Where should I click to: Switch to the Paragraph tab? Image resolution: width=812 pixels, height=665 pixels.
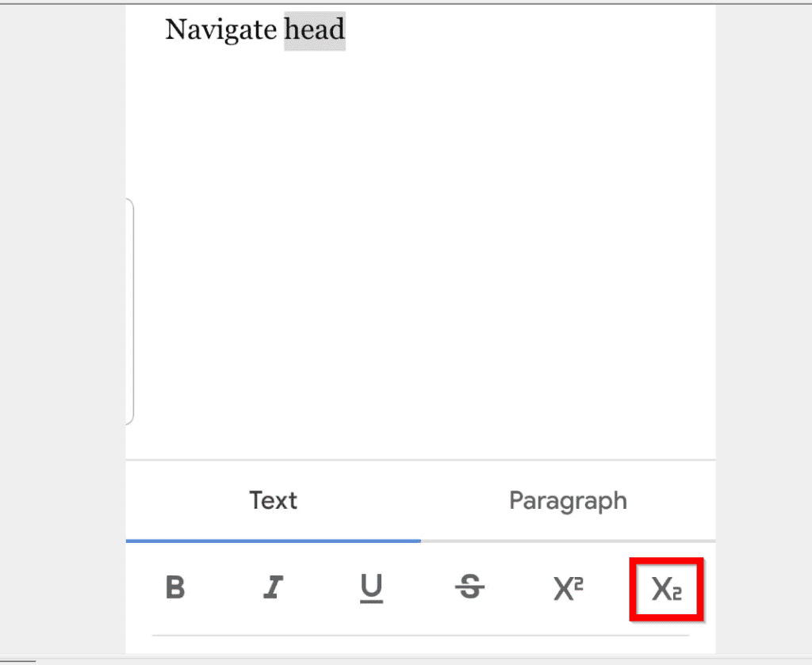[568, 500]
